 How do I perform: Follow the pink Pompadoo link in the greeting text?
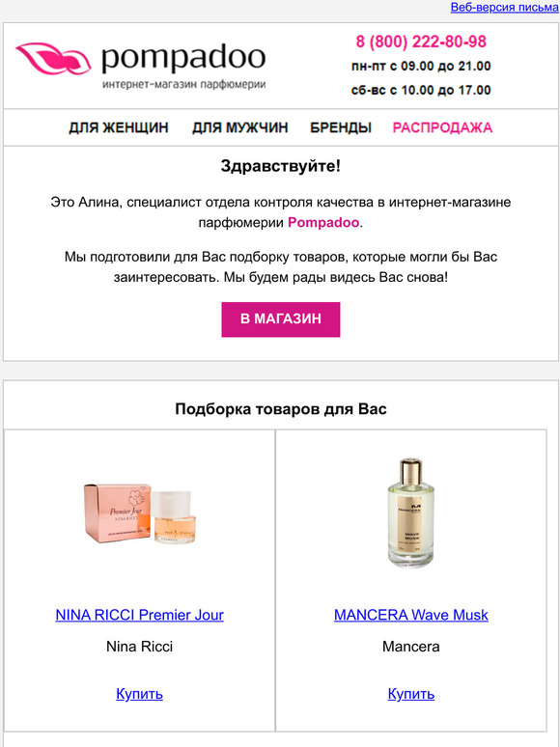323,223
